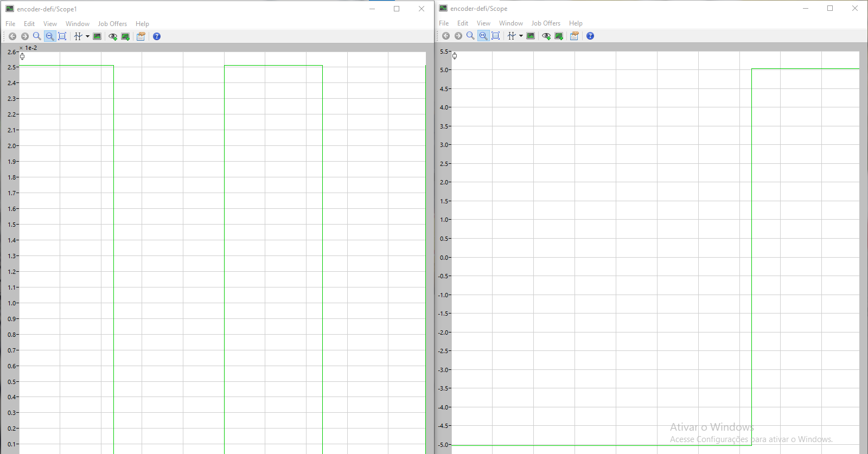Open Help menu in right-hand Scope window

point(576,23)
